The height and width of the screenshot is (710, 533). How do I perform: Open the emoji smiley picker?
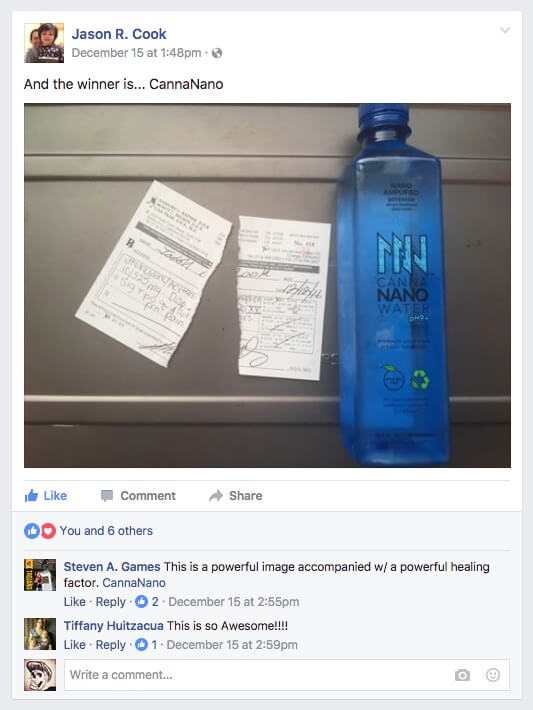(x=493, y=675)
